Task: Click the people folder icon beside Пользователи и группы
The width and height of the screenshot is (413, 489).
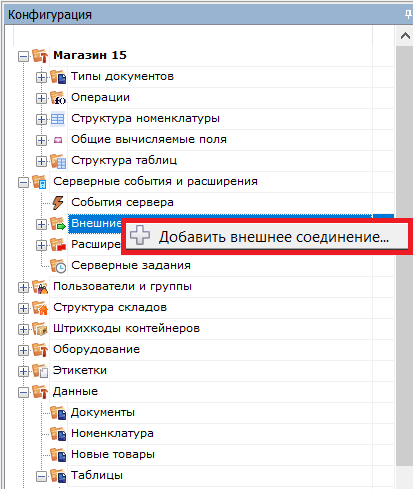Action: click(40, 287)
